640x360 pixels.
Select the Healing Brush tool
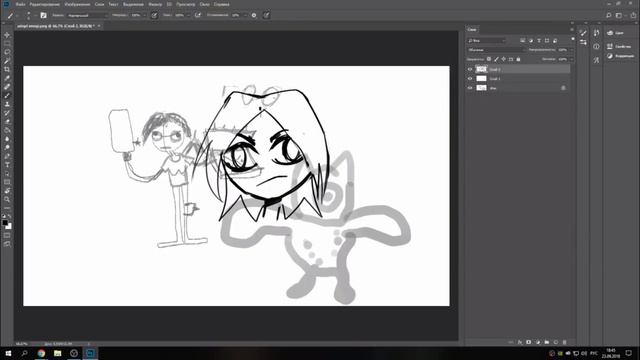pos(7,87)
